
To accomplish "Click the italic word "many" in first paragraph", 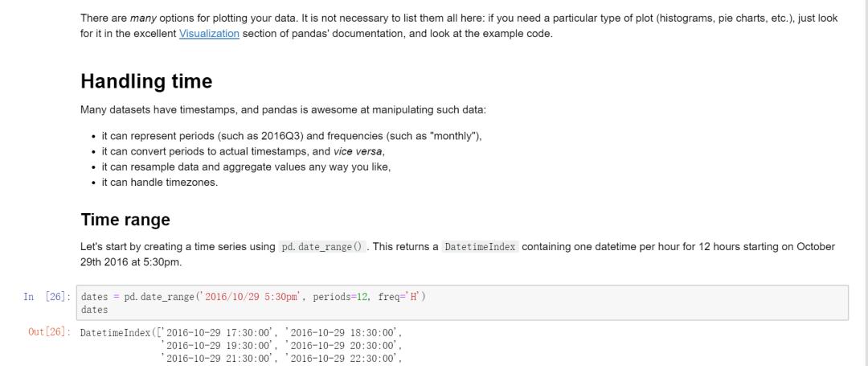I will click(x=143, y=18).
